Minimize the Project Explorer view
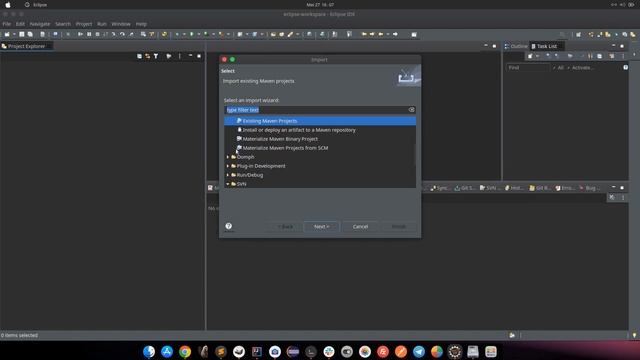This screenshot has height=360, width=640. tap(190, 56)
